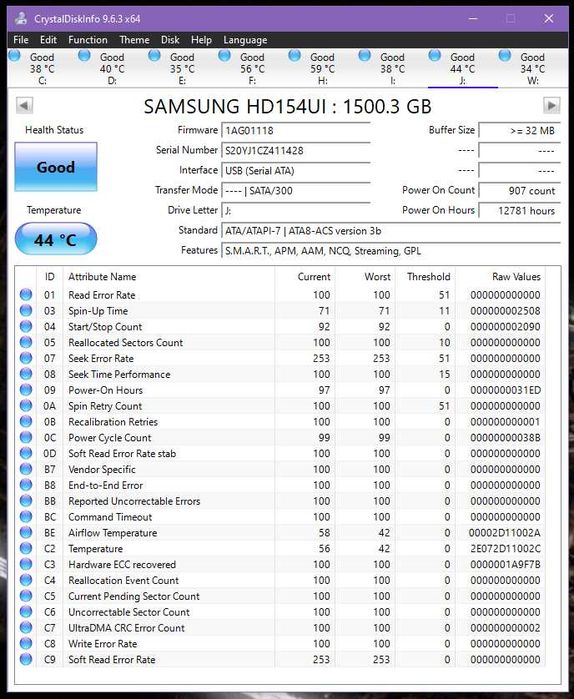Click status orb for Vendor Specific row
The image size is (574, 699).
tap(26, 469)
